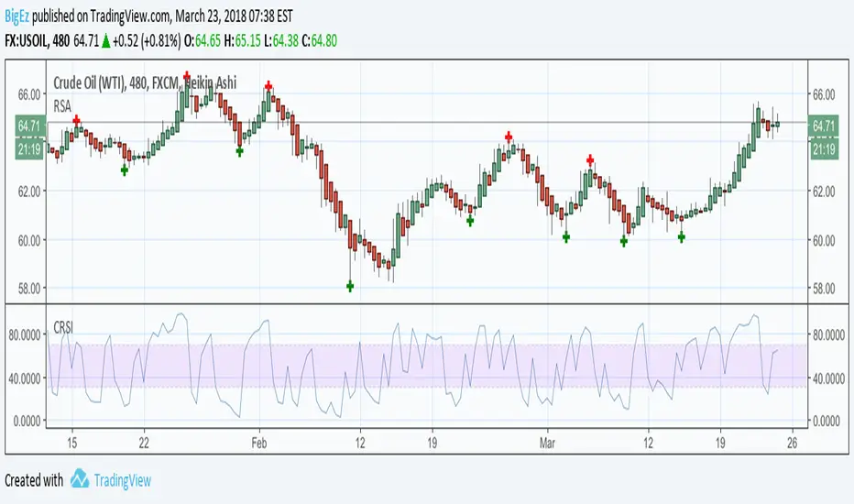The width and height of the screenshot is (854, 504).
Task: Click the 15 date label on time axis
Action: point(71,443)
